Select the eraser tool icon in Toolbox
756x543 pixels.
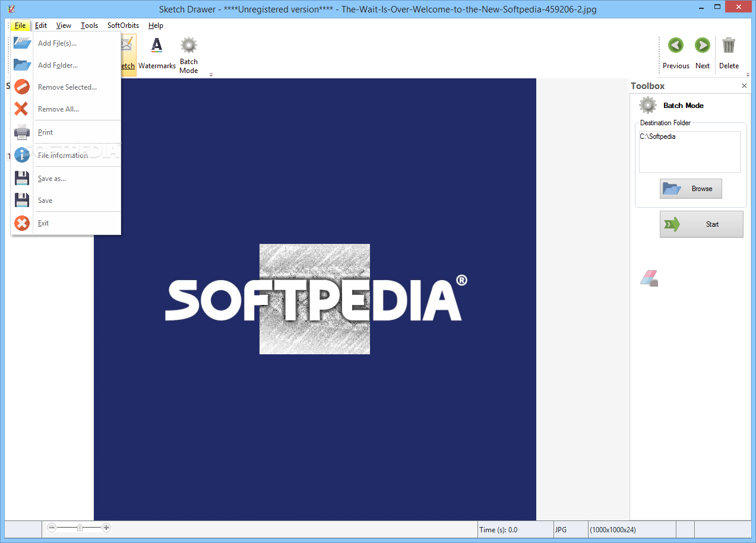(x=649, y=278)
